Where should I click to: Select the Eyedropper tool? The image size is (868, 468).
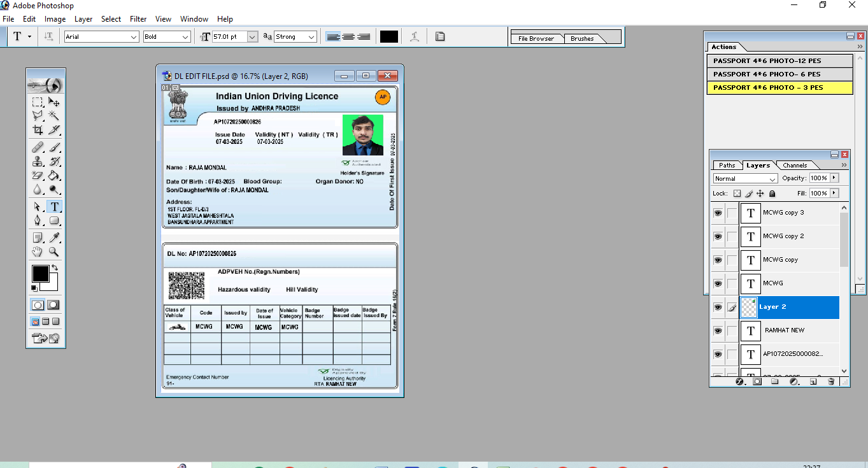[54, 238]
